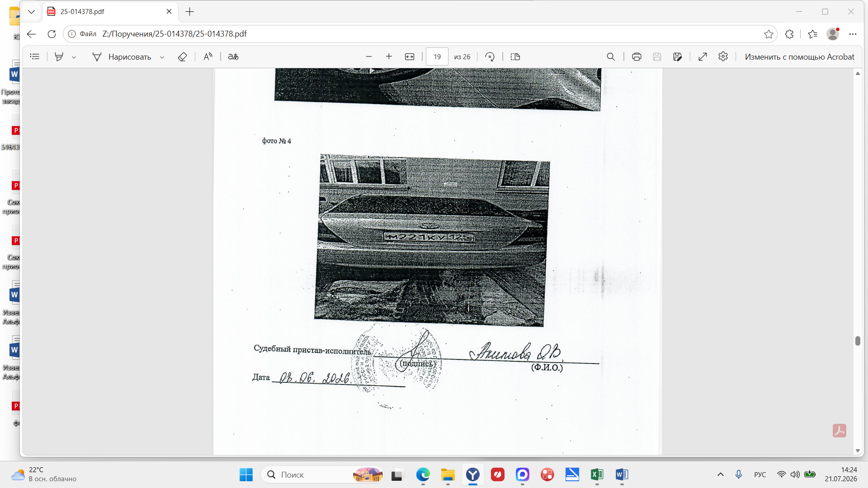The image size is (868, 488).
Task: Zoom out with the minus button
Action: coord(369,56)
